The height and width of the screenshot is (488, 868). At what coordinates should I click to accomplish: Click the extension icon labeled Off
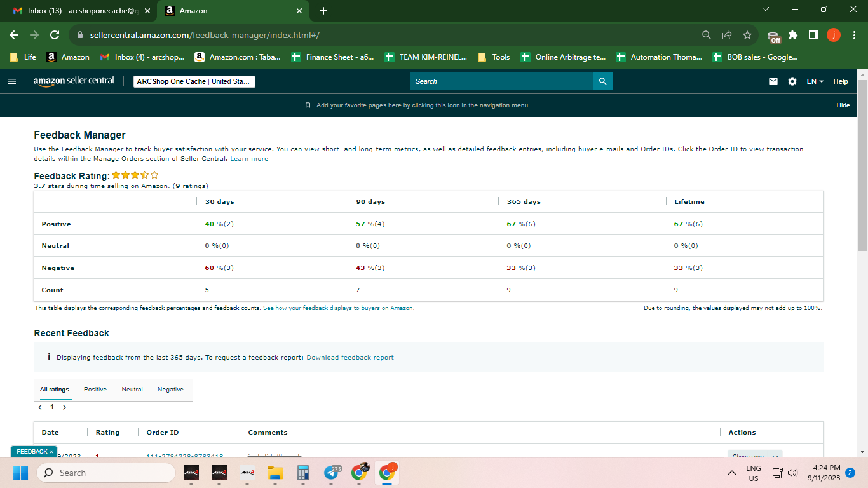pyautogui.click(x=773, y=36)
